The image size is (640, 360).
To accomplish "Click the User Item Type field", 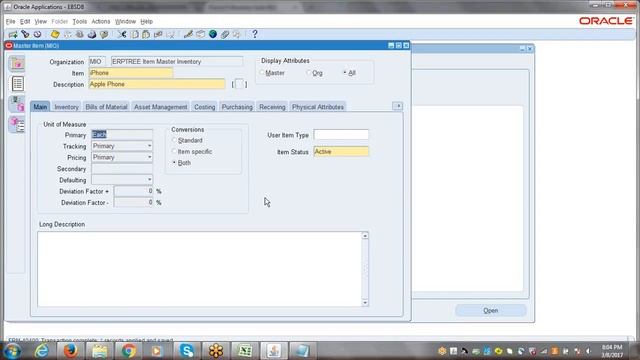I will click(341, 135).
